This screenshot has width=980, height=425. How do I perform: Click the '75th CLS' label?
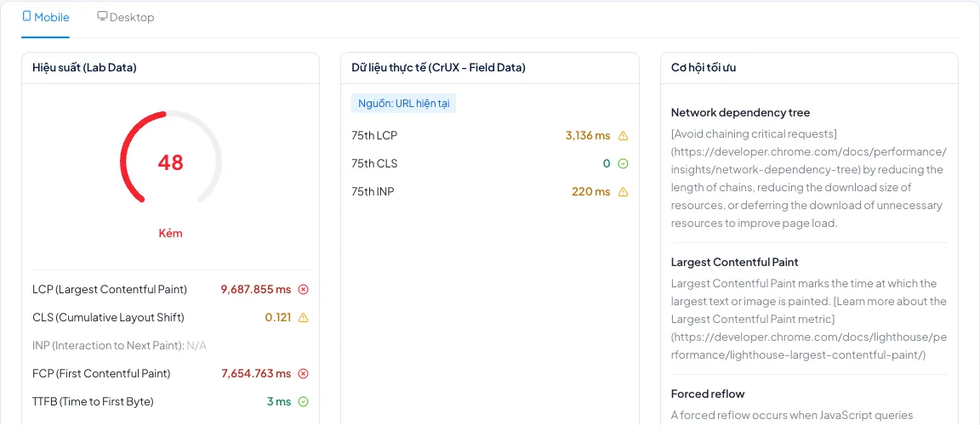click(x=374, y=163)
